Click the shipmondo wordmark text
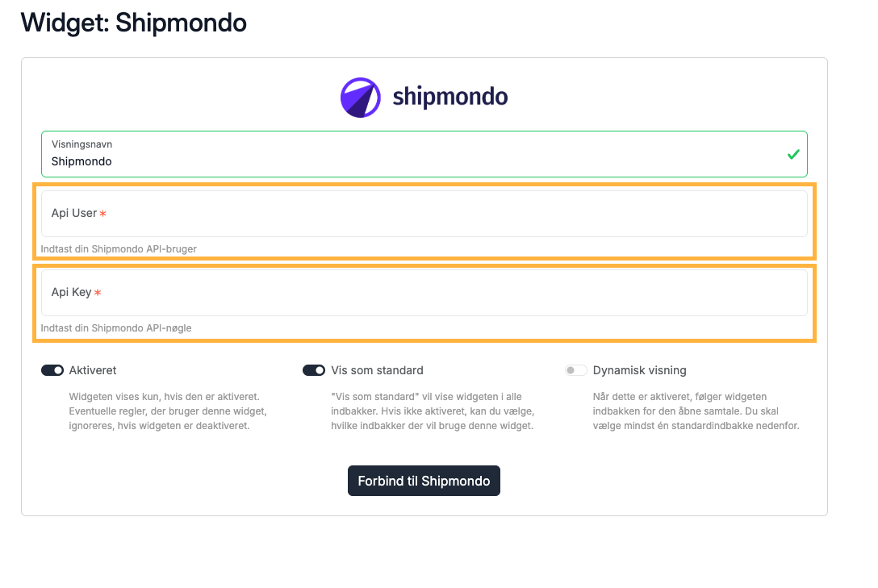The height and width of the screenshot is (588, 878). (450, 97)
